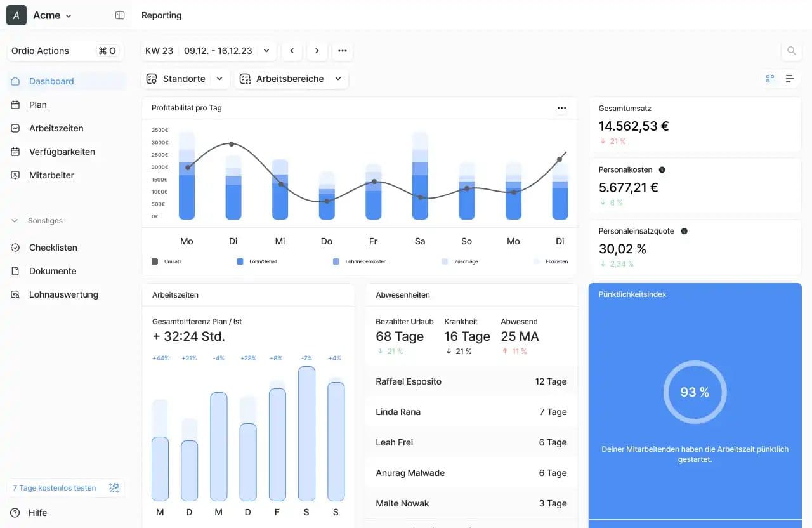Open Mitarbeiter in the sidebar
The image size is (812, 528).
click(x=65, y=175)
